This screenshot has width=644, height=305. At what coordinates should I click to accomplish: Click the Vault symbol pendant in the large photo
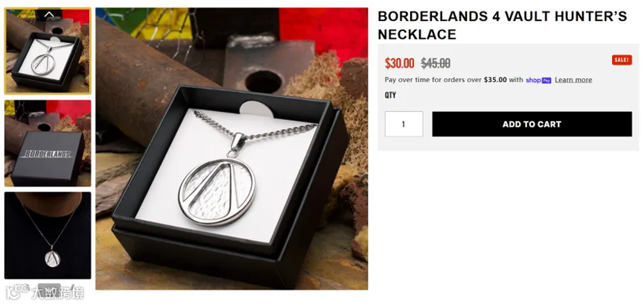[x=217, y=192]
